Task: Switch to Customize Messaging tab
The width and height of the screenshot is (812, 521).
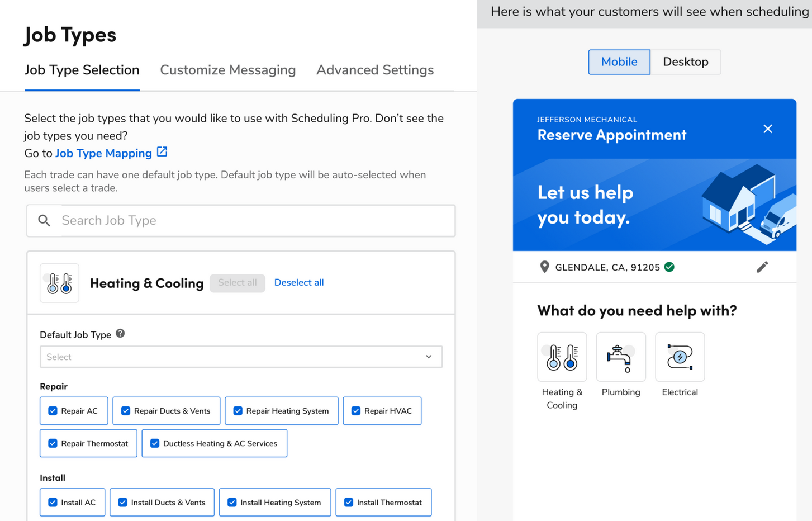Action: point(227,70)
